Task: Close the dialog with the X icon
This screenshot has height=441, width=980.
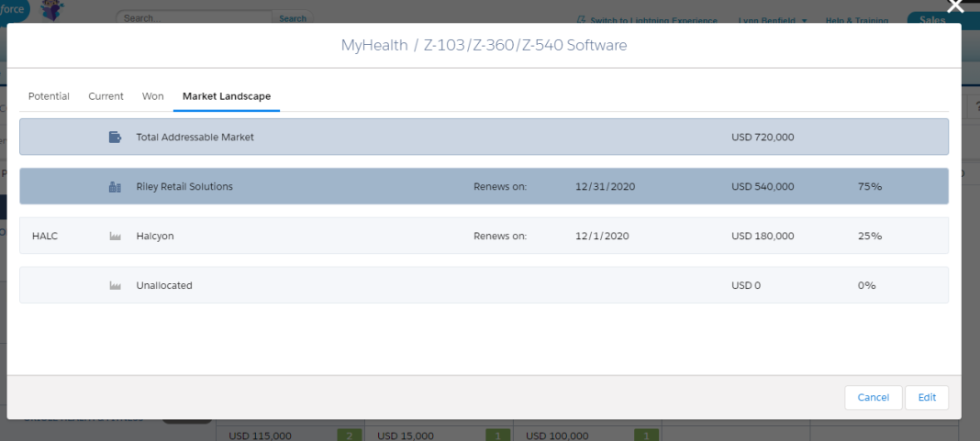Action: click(955, 6)
